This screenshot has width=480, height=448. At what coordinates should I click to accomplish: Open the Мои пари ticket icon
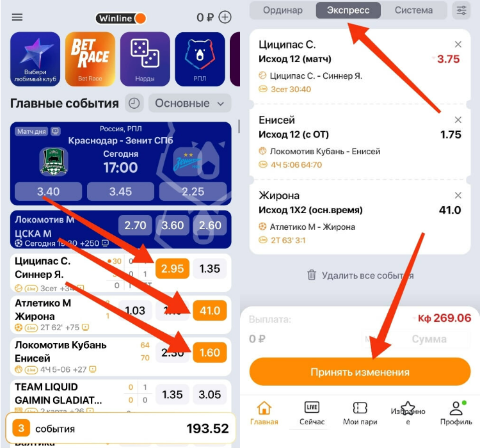[x=360, y=413]
